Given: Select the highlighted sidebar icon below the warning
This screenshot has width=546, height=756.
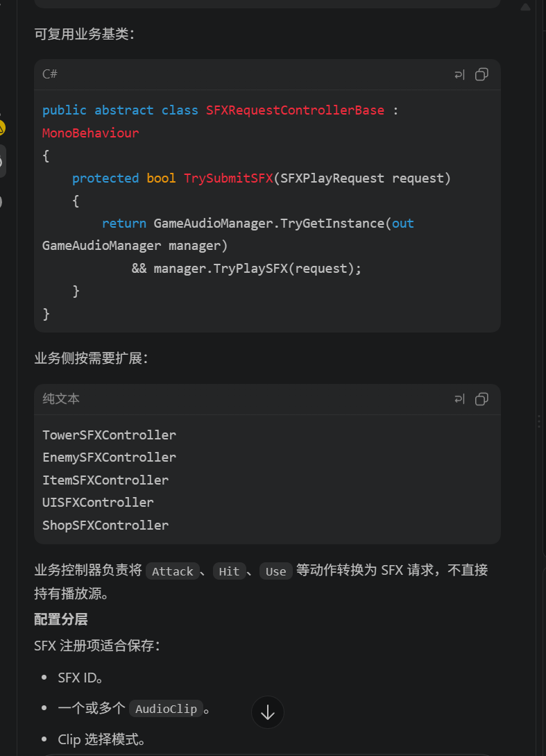Looking at the screenshot, I should click(2, 161).
